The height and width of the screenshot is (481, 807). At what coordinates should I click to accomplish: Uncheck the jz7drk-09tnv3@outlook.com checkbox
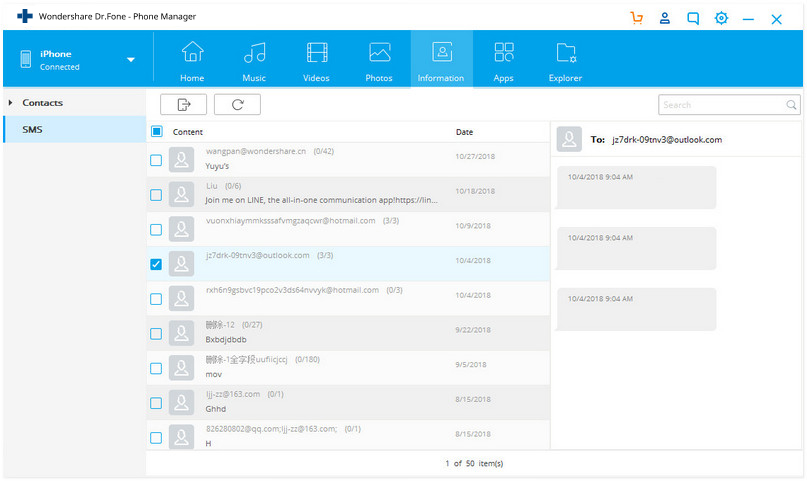156,264
